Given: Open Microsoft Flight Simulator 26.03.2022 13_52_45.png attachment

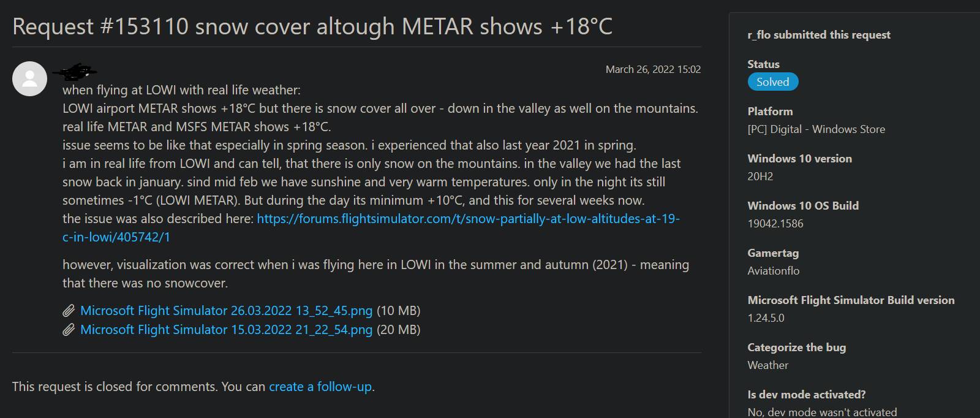Looking at the screenshot, I should [226, 311].
